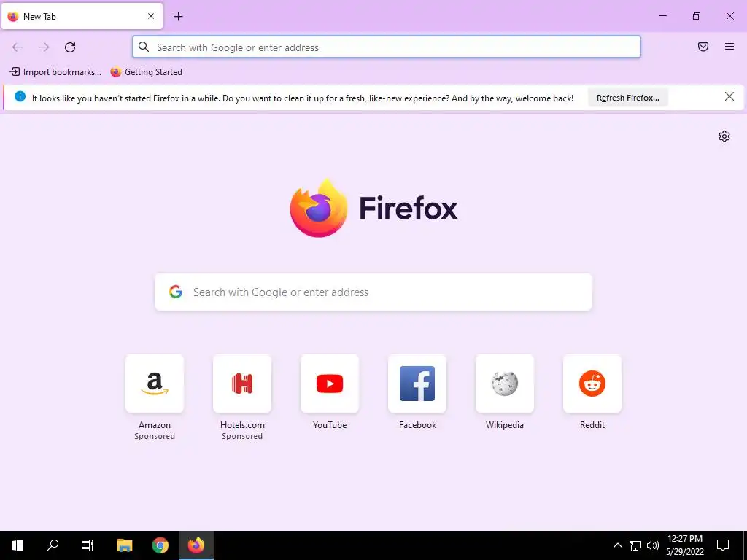
Task: Open the Wikipedia shortcut tile
Action: pyautogui.click(x=505, y=384)
